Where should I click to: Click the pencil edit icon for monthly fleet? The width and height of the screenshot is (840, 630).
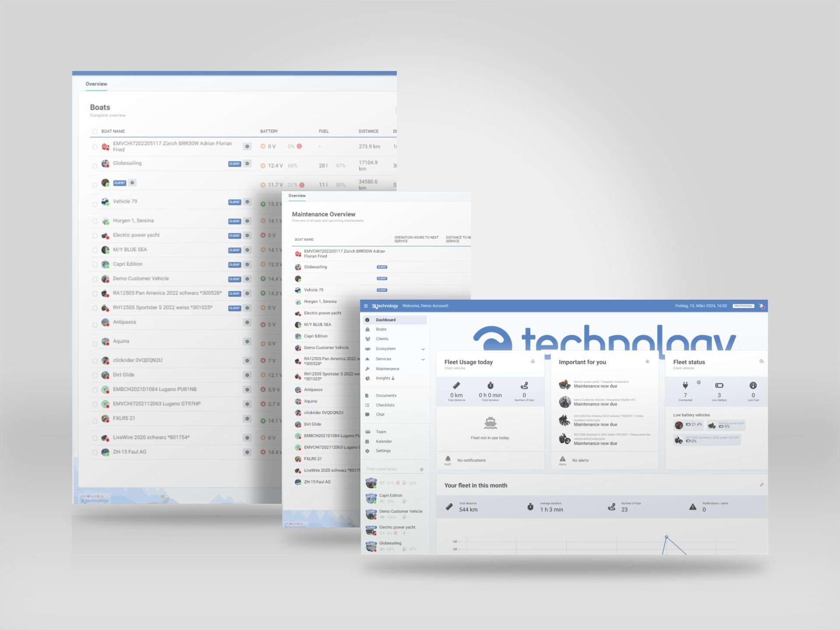click(x=761, y=485)
